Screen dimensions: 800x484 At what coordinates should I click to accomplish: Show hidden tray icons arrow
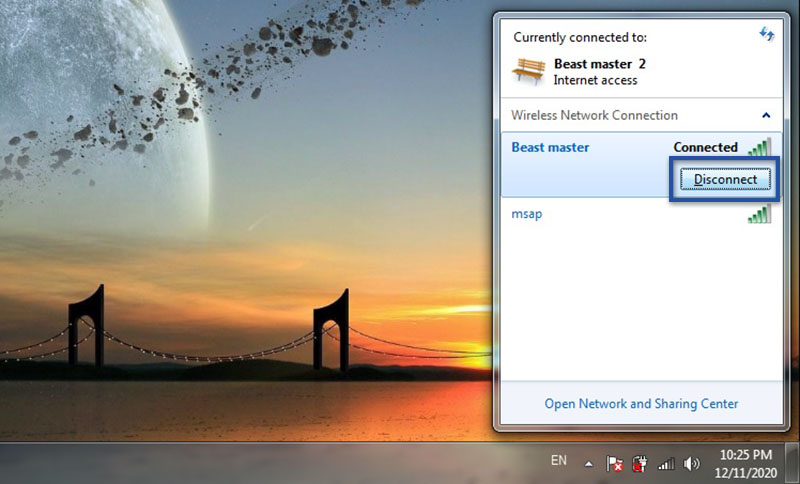click(x=589, y=464)
